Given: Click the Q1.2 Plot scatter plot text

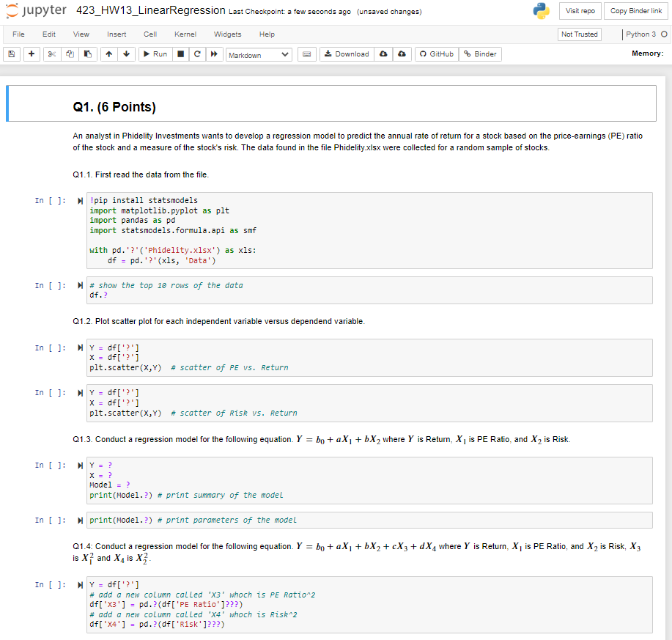Looking at the screenshot, I should coord(218,321).
